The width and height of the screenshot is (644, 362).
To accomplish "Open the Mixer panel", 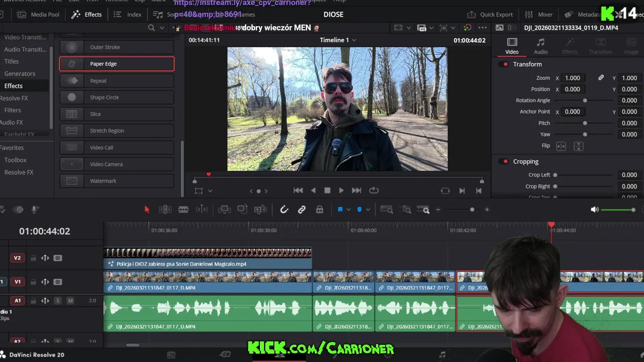I will point(539,15).
